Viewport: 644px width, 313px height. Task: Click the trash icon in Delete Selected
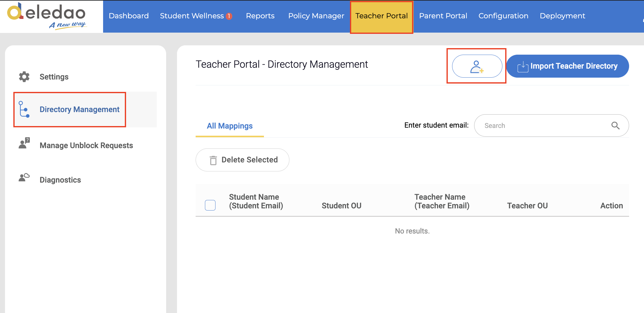pos(213,160)
